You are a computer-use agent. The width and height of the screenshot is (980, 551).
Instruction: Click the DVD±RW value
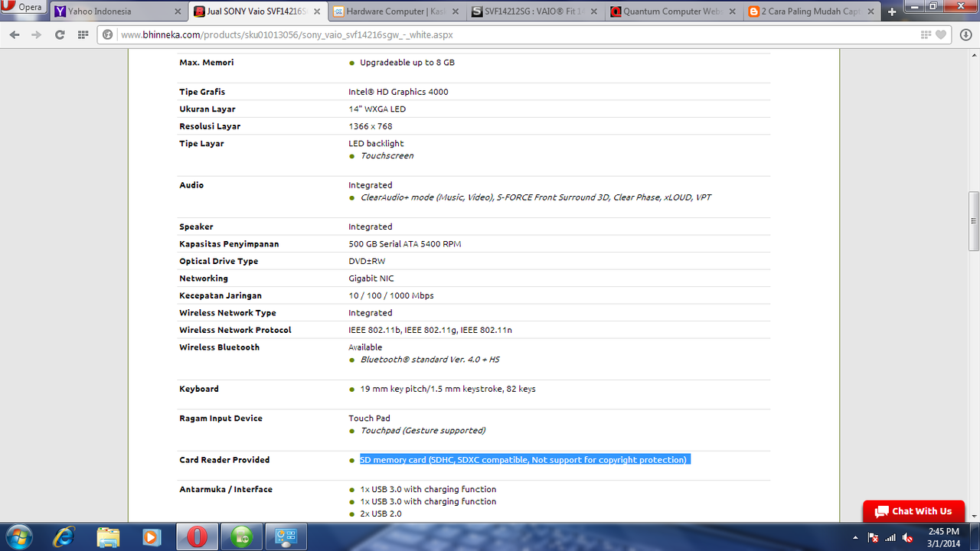pyautogui.click(x=367, y=261)
